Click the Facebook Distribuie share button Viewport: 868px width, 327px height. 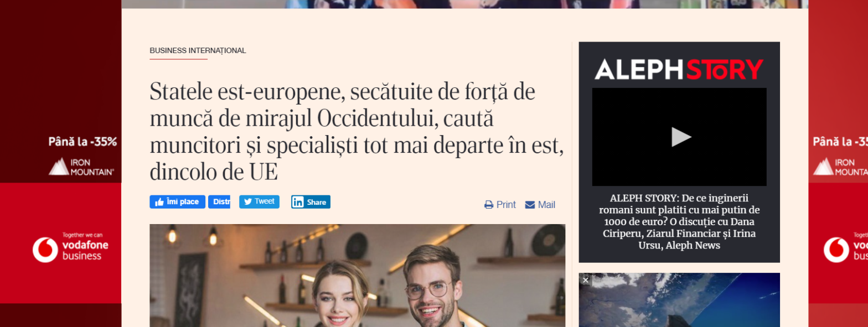click(219, 202)
